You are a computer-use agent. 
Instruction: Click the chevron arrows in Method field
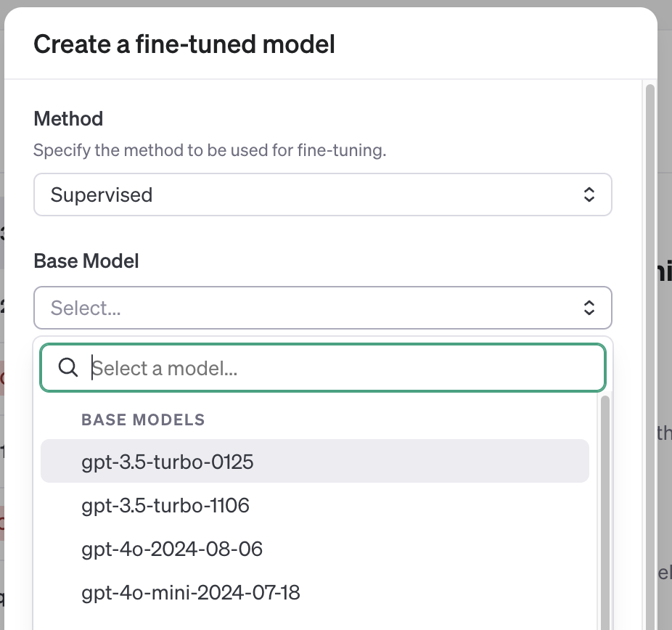(x=589, y=195)
